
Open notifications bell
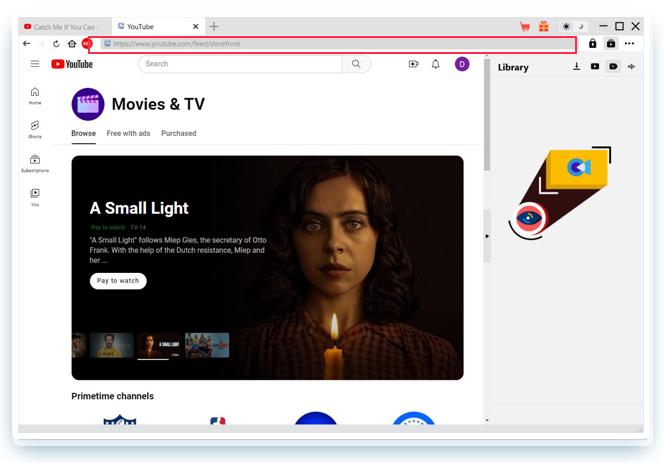pyautogui.click(x=435, y=64)
